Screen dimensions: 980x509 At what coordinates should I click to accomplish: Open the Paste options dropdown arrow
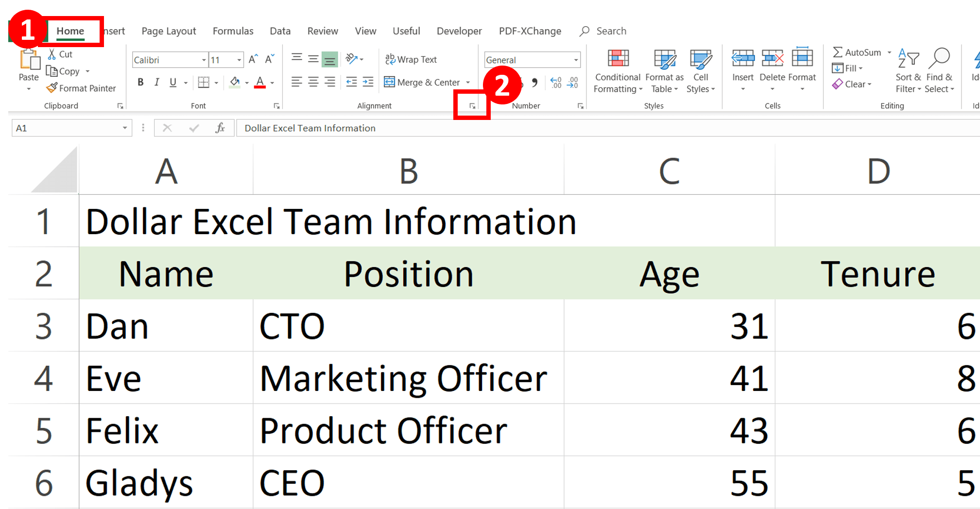tap(29, 89)
